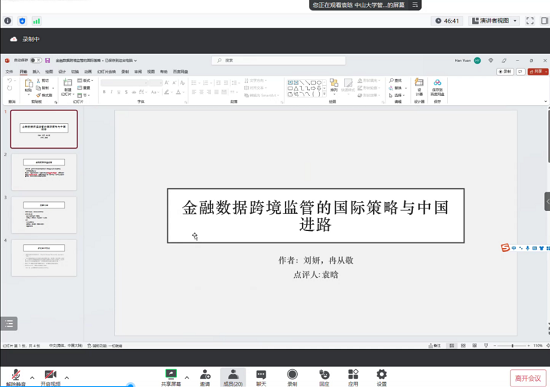The image size is (550, 387).
Task: Click the Cut (剪切) icon in clipboard group
Action: click(x=43, y=80)
